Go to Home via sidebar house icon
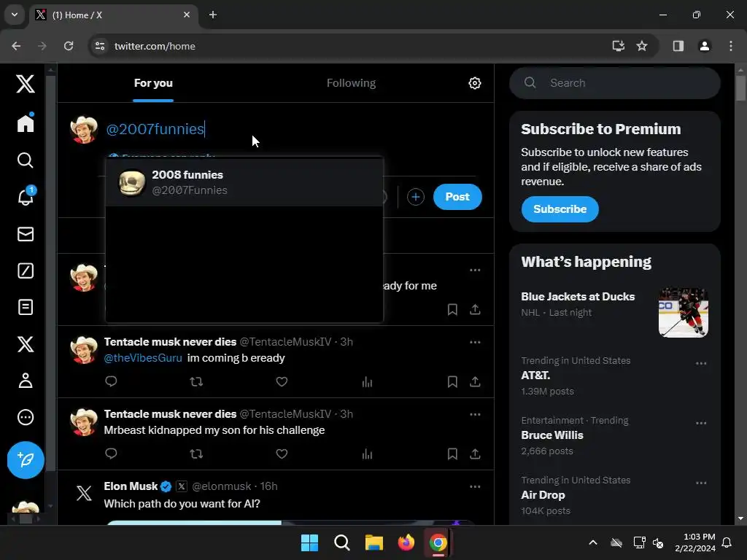Viewport: 747px width, 560px height. (26, 123)
